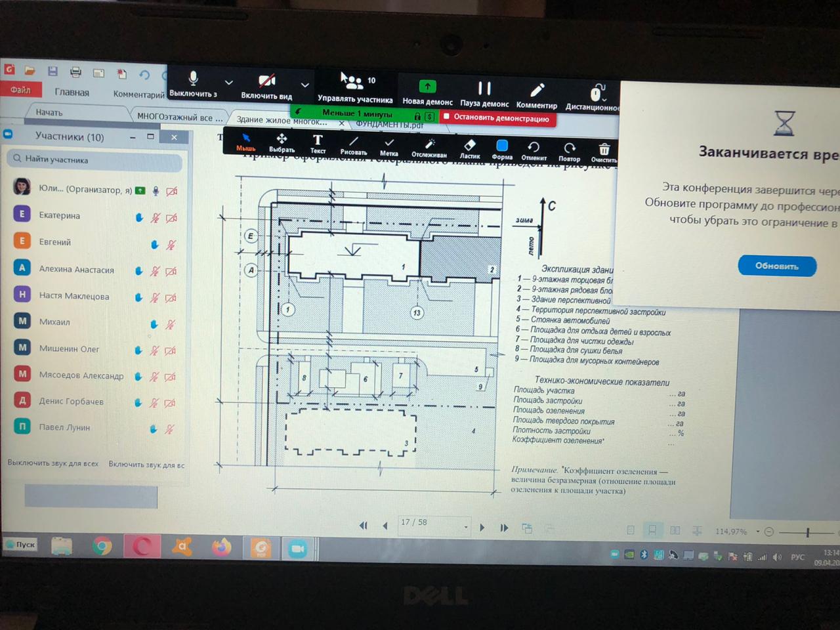Click the print icon in PDF toolbar
Screen dimensions: 840x630
(75, 72)
